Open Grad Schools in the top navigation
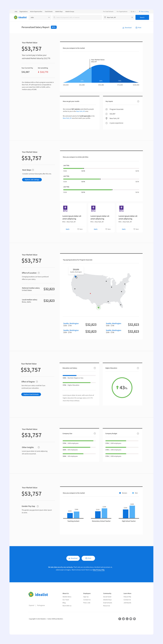This screenshot has height=644, width=163. tap(49, 11)
